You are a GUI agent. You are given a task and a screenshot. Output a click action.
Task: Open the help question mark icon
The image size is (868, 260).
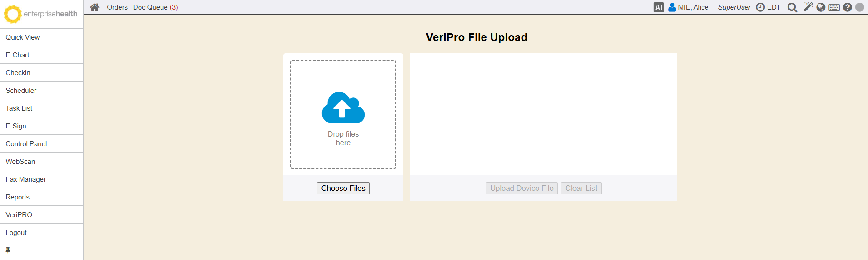[x=847, y=7]
